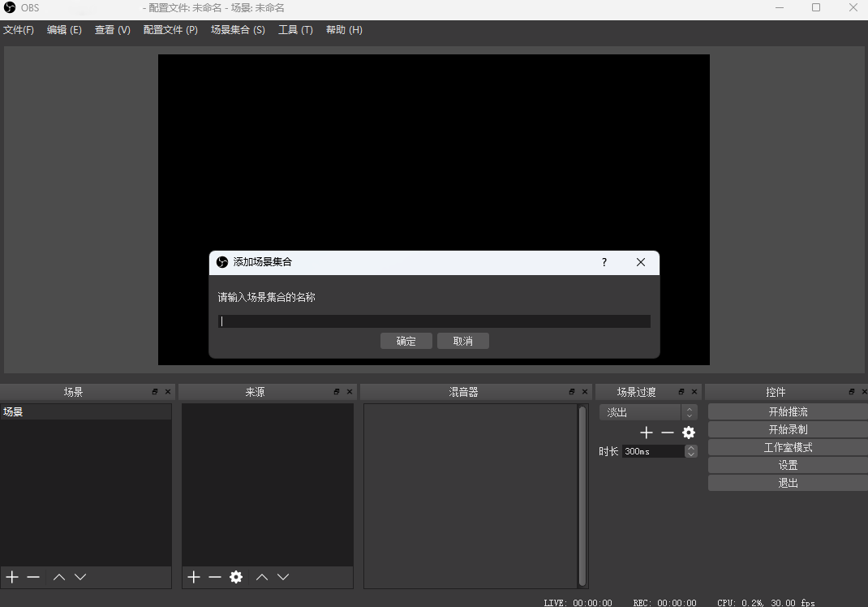
Task: Add a new scene with the + icon
Action: click(x=11, y=576)
